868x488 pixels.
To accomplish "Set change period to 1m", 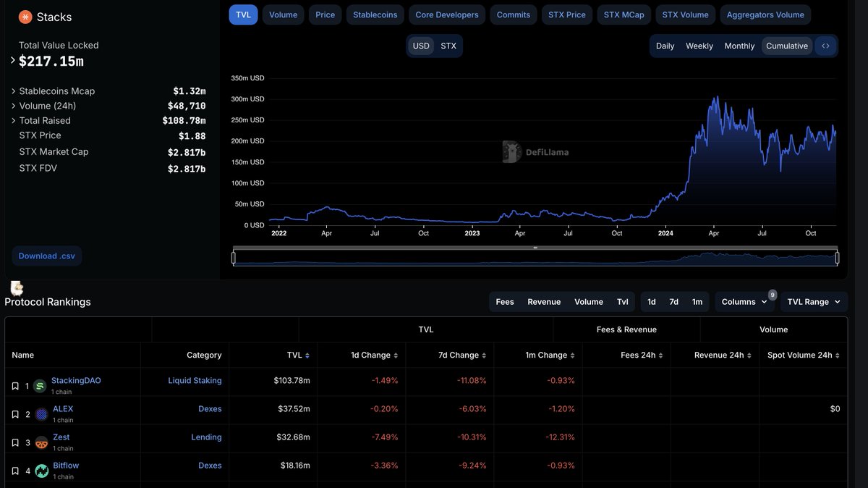I will [x=697, y=302].
